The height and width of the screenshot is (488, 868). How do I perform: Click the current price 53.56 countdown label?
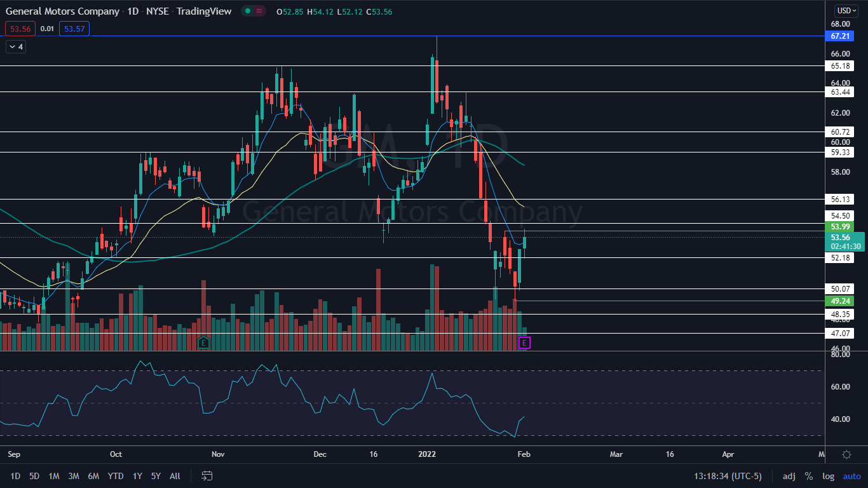pos(844,241)
